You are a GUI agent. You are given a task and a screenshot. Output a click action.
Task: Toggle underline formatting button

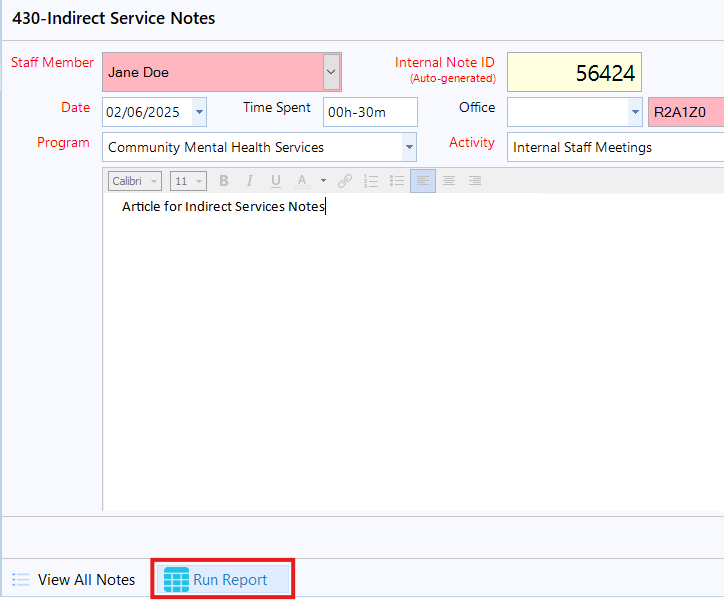276,181
